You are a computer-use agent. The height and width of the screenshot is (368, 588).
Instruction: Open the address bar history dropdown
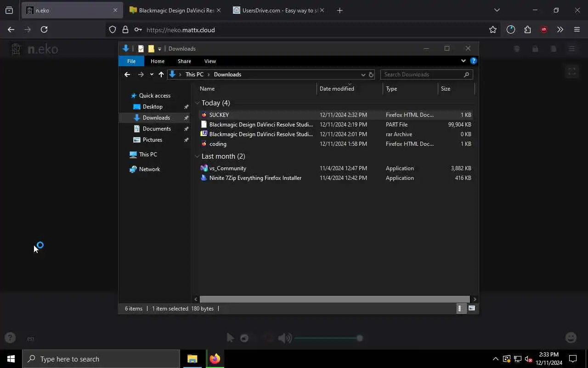coord(363,75)
